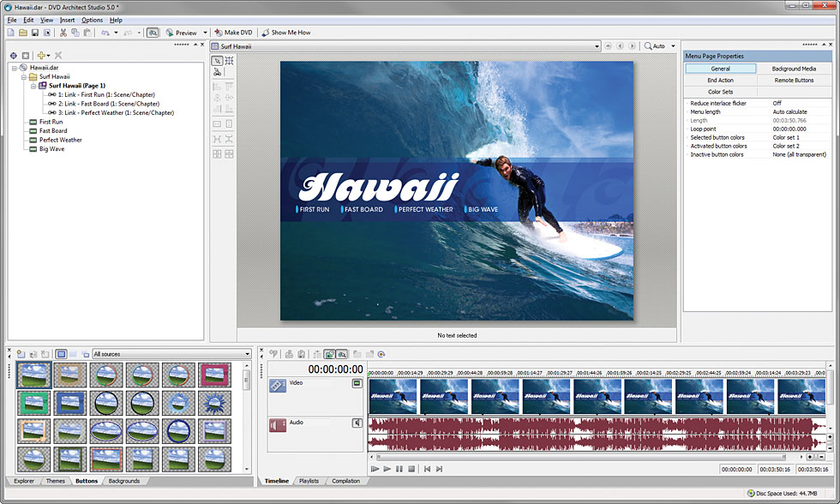
Task: Switch to the Playlists tab
Action: (x=309, y=481)
